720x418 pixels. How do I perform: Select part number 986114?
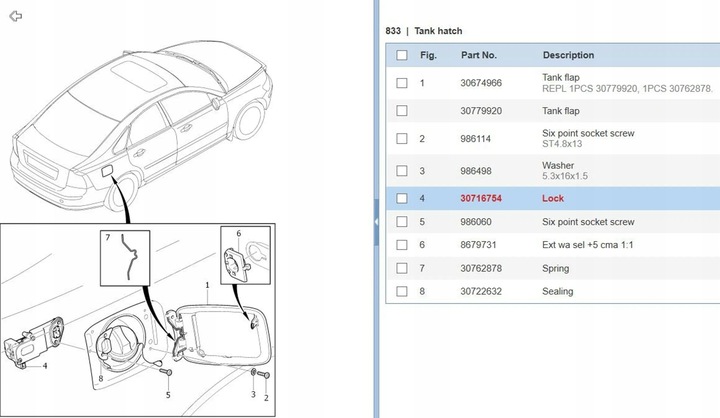tap(475, 139)
